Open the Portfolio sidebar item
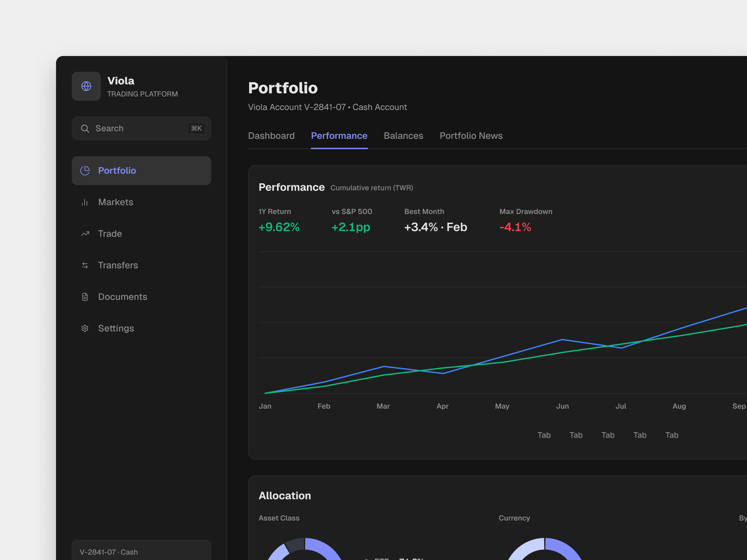The height and width of the screenshot is (560, 747). (x=141, y=171)
